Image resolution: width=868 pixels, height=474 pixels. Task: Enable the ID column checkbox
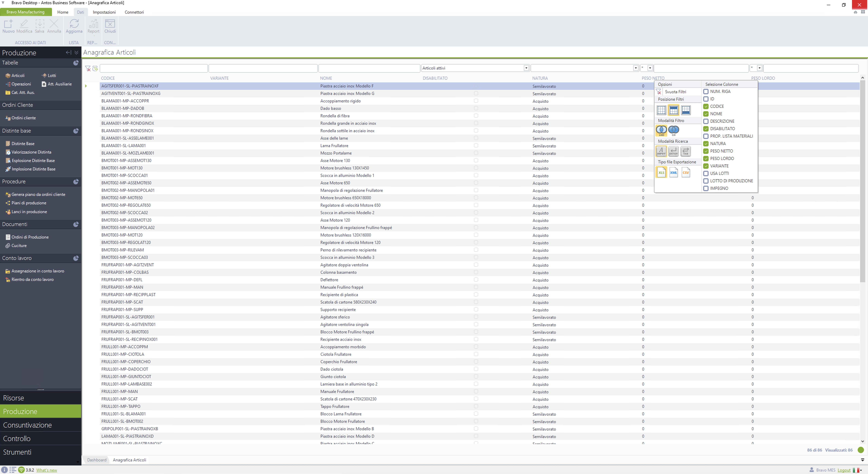(x=706, y=99)
